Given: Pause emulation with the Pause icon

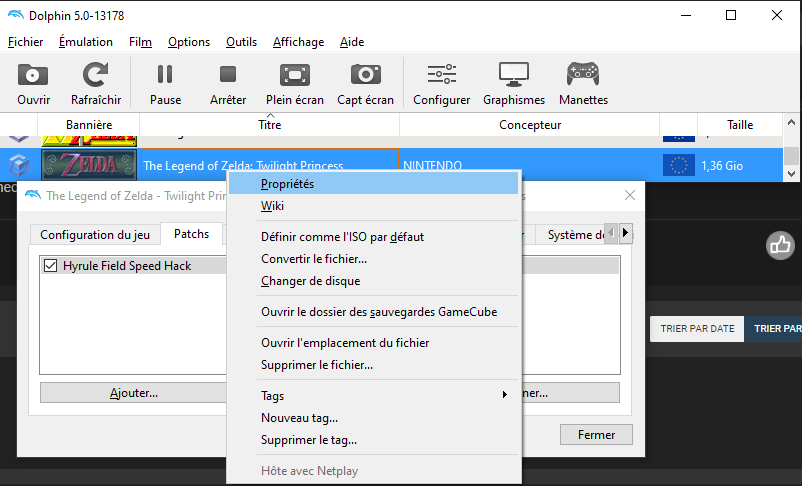Looking at the screenshot, I should (x=165, y=74).
